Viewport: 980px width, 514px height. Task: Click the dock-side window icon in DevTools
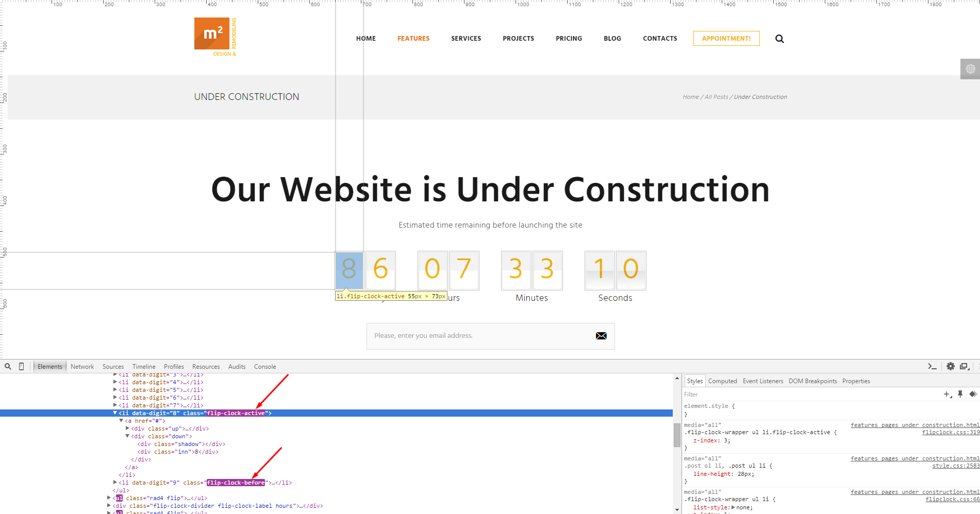click(964, 367)
